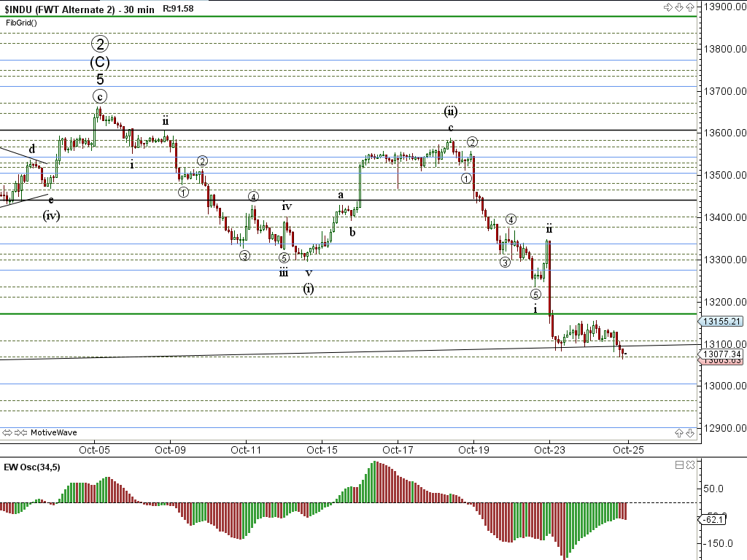The width and height of the screenshot is (747, 560).
Task: Click the horizontal expand arrows beside MotiveWave
Action: [9, 432]
